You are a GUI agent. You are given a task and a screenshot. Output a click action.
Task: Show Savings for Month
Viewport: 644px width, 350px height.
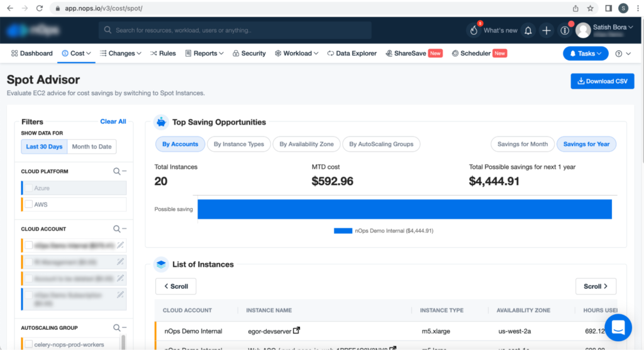point(523,144)
